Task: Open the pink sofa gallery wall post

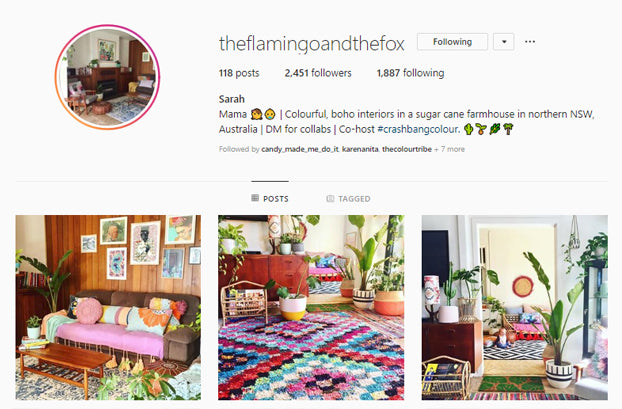Action: point(108,307)
